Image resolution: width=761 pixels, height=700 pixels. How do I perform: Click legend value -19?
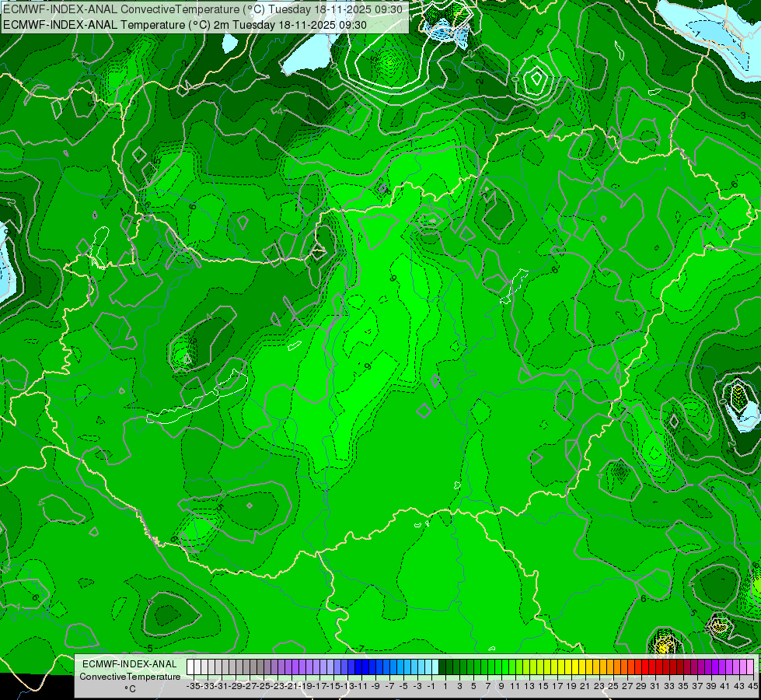(x=305, y=686)
